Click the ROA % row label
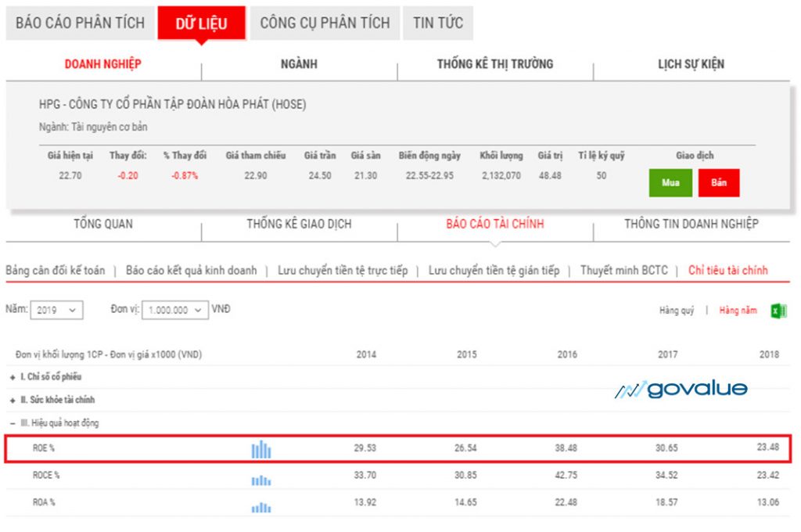The image size is (801, 532). (x=44, y=502)
